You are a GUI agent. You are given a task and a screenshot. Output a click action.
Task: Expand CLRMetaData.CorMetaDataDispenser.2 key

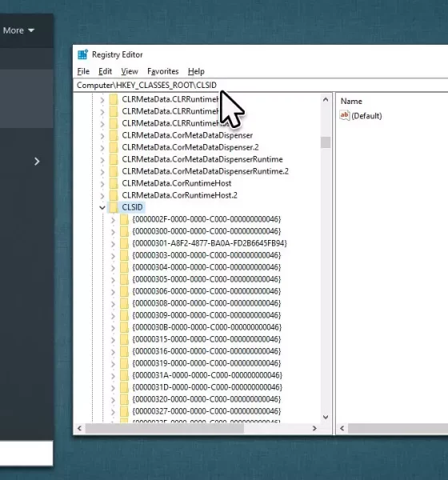102,147
